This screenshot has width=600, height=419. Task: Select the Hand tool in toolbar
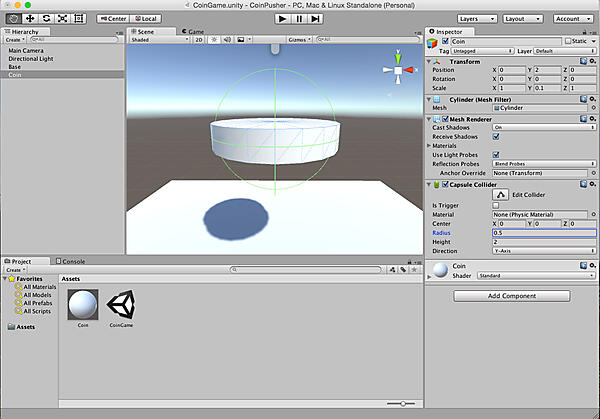click(x=13, y=18)
